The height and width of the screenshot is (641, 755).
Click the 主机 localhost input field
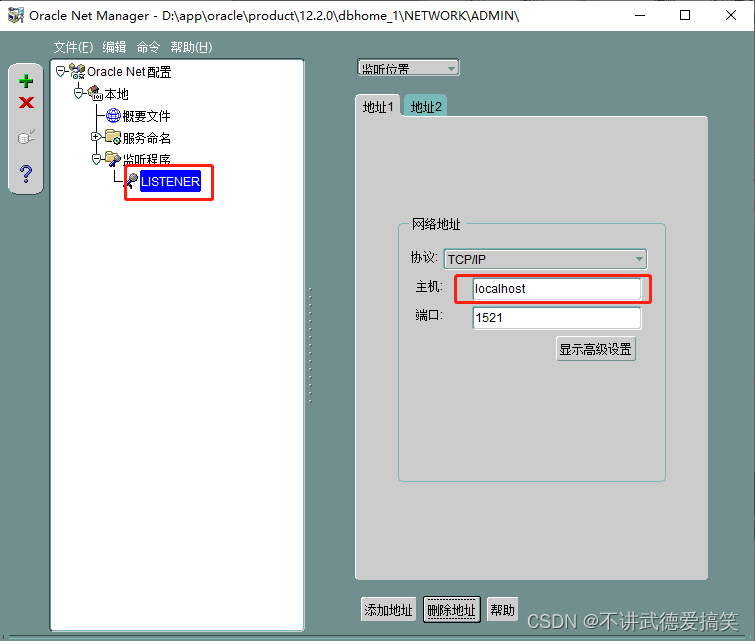pyautogui.click(x=557, y=289)
